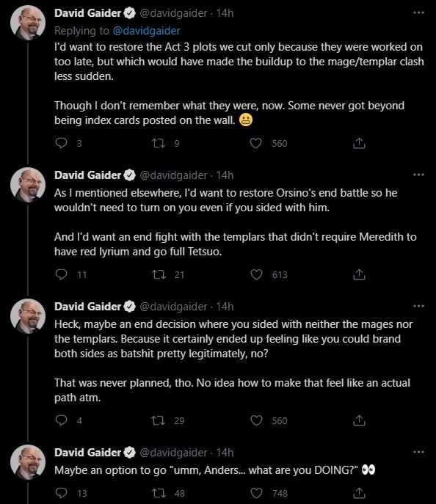Open David Gaider's name on second tweet
Image resolution: width=436 pixels, height=504 pixels.
click(88, 175)
